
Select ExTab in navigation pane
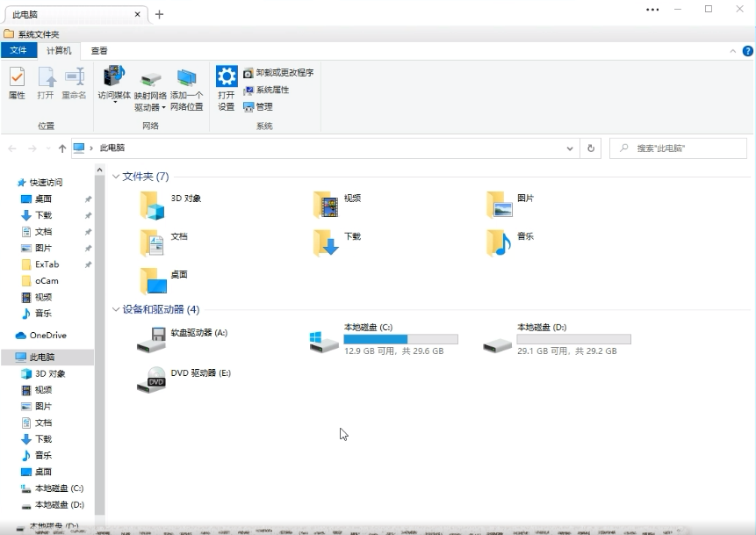click(x=40, y=264)
